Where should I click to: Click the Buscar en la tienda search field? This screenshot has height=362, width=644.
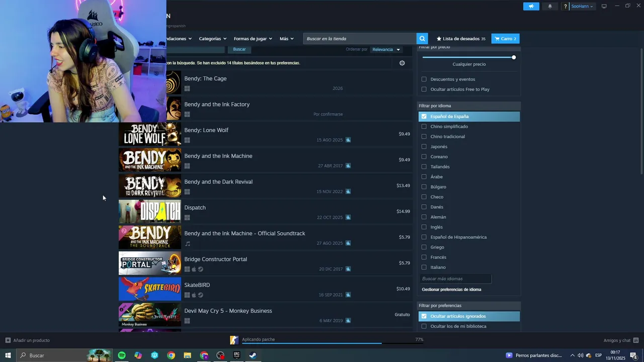[360, 39]
